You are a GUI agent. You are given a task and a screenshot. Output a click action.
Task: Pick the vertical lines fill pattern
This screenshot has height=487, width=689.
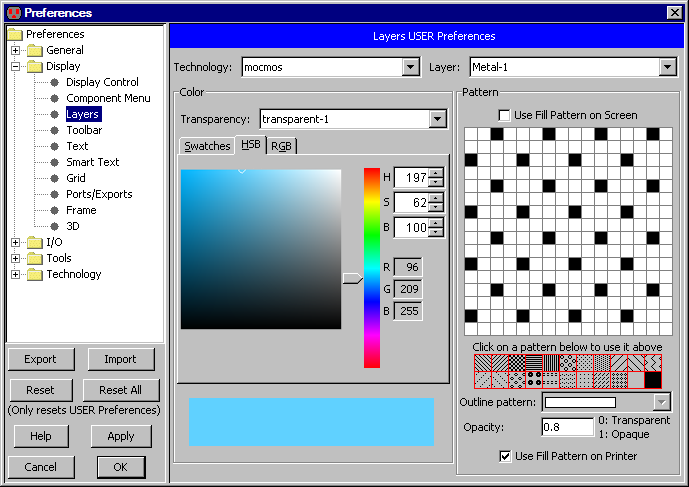[551, 363]
